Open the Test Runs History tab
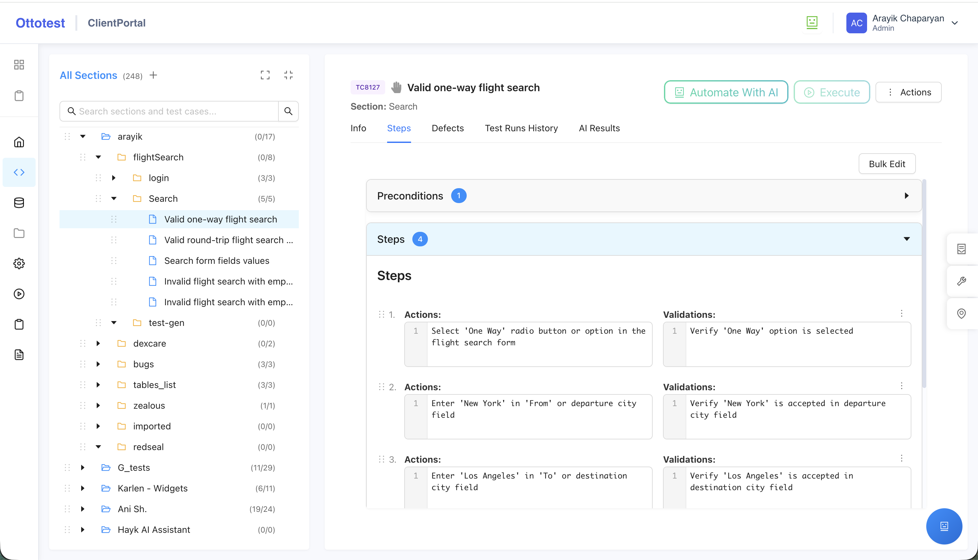 (x=521, y=128)
